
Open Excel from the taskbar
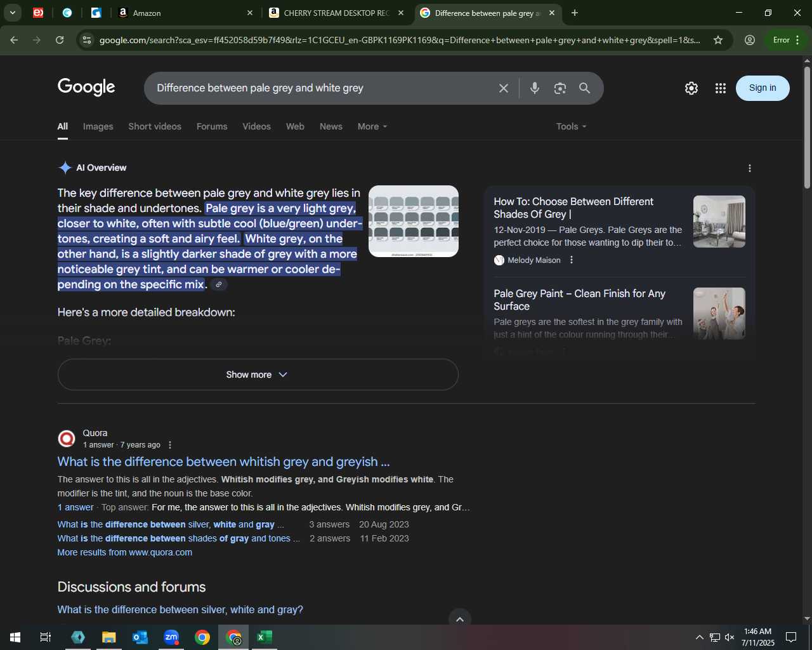pyautogui.click(x=265, y=637)
